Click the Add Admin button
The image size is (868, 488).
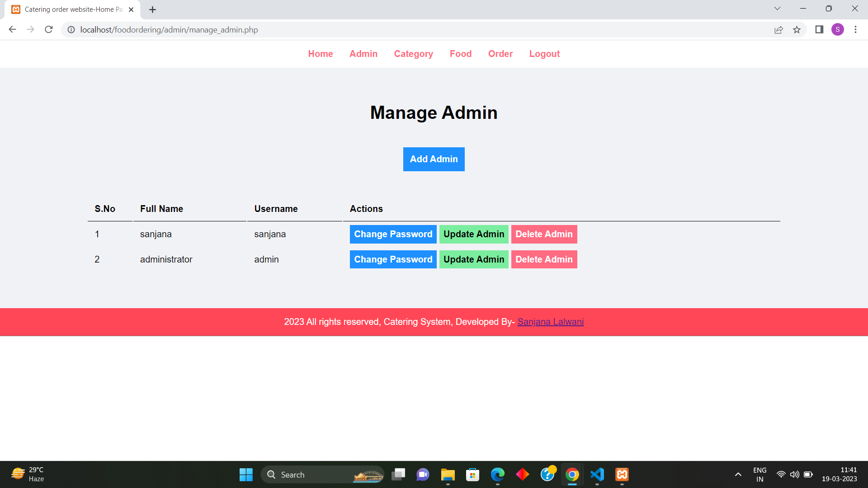[x=434, y=159]
